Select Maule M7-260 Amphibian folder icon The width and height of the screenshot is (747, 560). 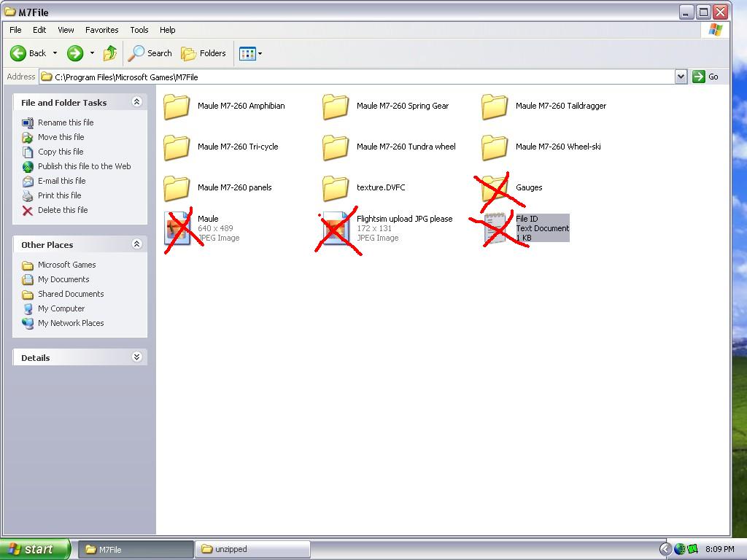(177, 106)
